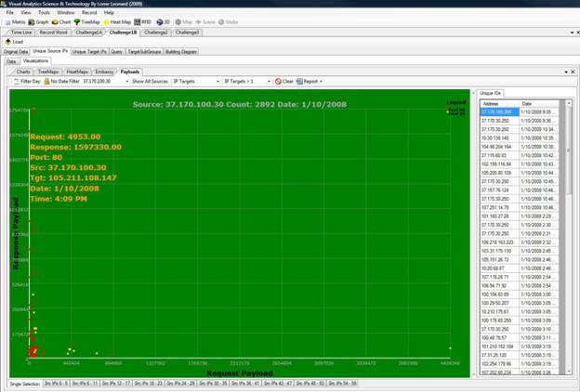Open the Window menu
The height and width of the screenshot is (392, 580).
tap(66, 13)
